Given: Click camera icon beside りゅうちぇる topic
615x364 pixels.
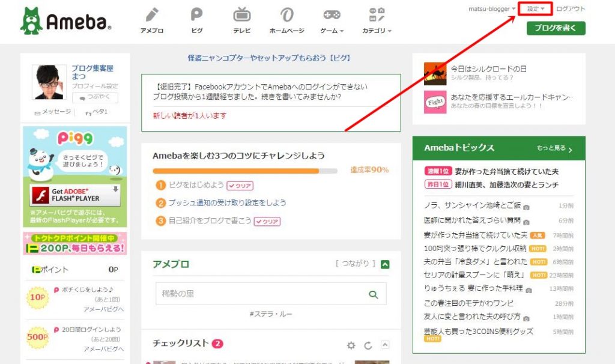Looking at the screenshot, I should click(x=529, y=290).
